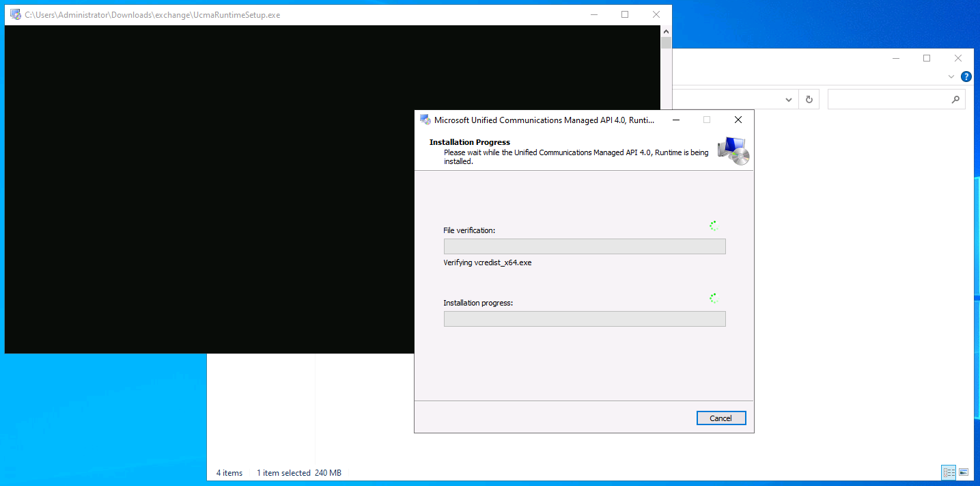Maximize the File Explorer window
Image resolution: width=980 pixels, height=486 pixels.
point(927,58)
